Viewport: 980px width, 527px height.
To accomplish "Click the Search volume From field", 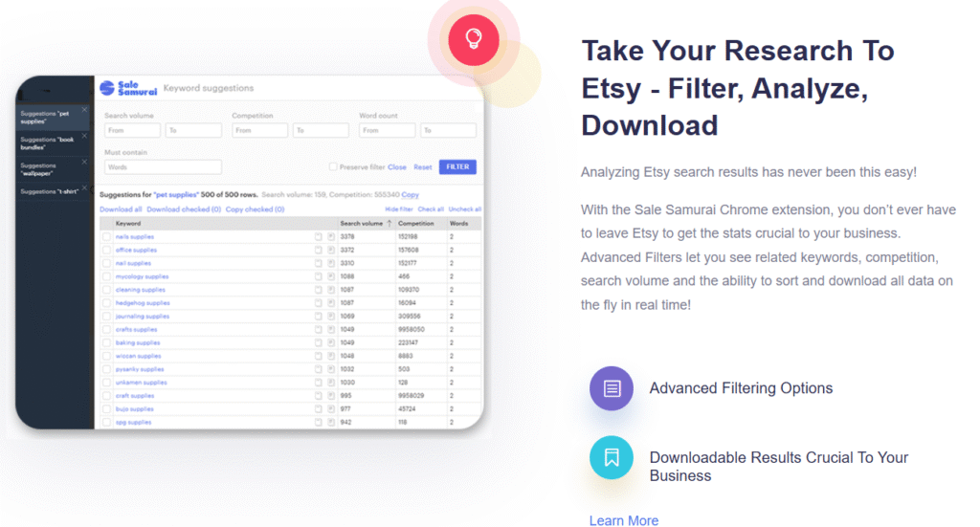I will [132, 130].
